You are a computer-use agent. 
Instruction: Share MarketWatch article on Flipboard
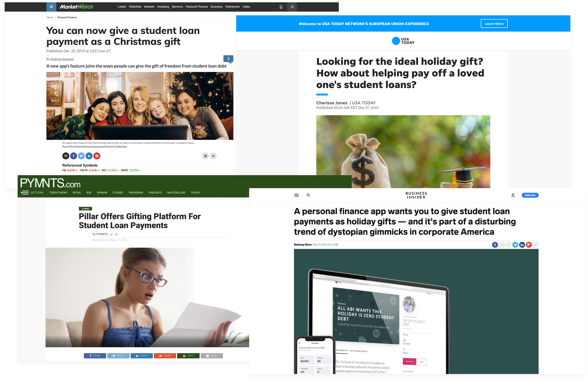click(97, 156)
